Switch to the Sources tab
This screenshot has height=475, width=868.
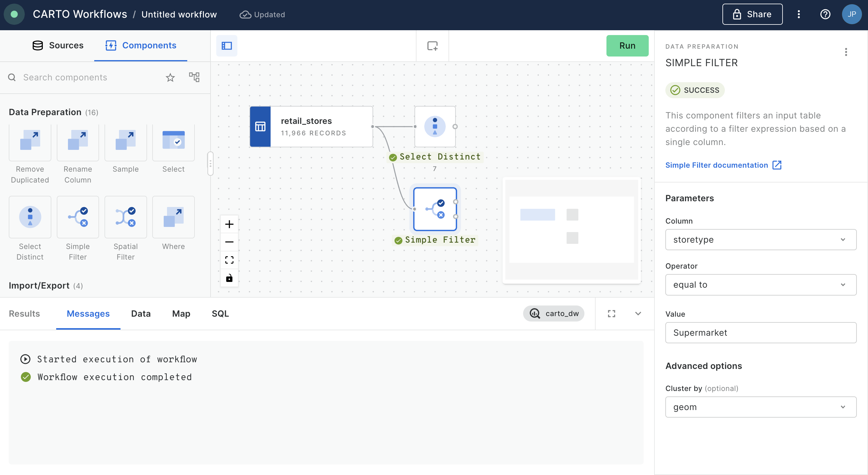click(x=58, y=46)
